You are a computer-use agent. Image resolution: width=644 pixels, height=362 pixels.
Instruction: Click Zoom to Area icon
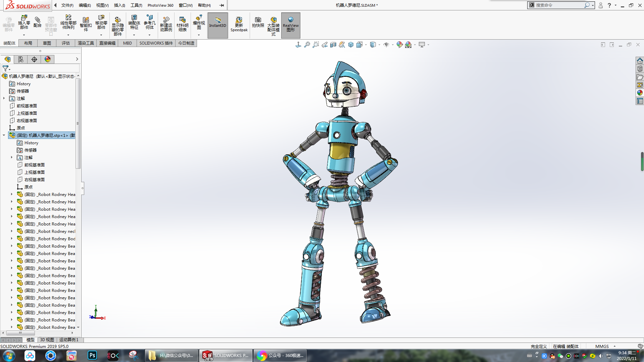point(316,45)
